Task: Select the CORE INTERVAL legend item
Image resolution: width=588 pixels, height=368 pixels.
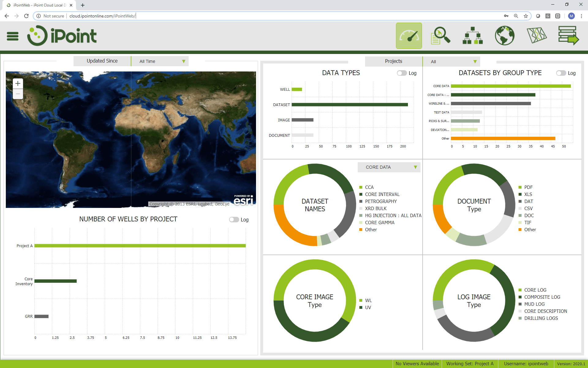Action: click(379, 194)
